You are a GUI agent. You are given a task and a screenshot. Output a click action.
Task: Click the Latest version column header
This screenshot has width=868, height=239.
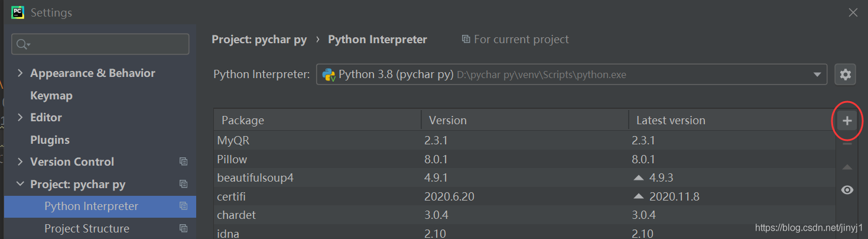click(x=732, y=120)
